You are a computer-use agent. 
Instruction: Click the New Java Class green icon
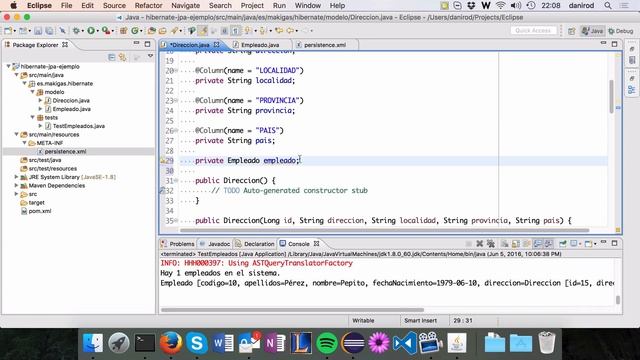point(135,31)
